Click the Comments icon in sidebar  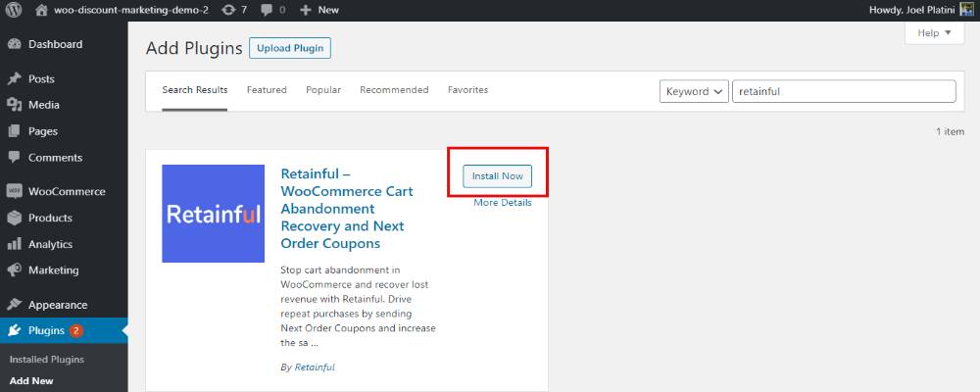[x=15, y=158]
